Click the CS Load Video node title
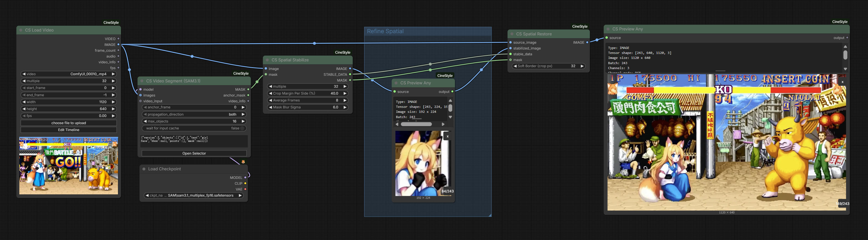 (40, 30)
